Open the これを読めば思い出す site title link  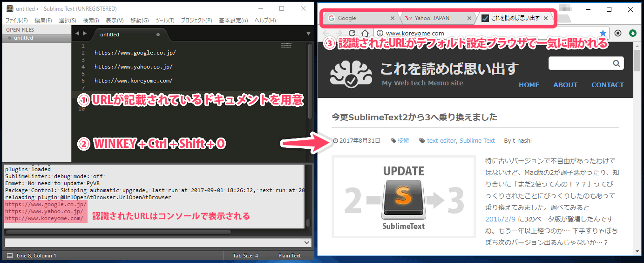coord(449,69)
